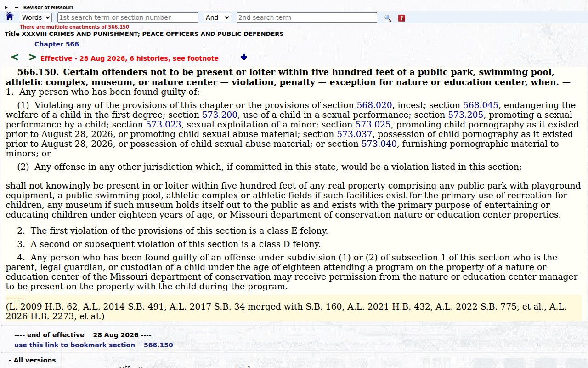
Task: Open section 573.205 link
Action: 466,115
